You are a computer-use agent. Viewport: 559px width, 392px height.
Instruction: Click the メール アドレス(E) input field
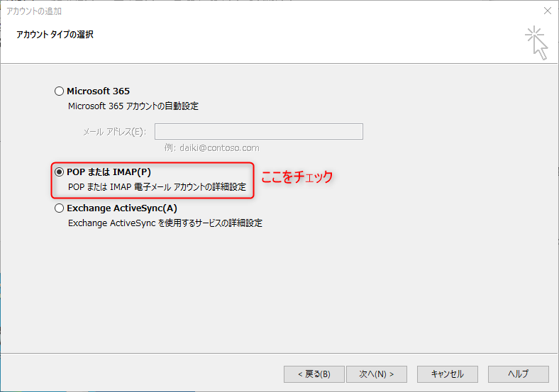pyautogui.click(x=259, y=132)
